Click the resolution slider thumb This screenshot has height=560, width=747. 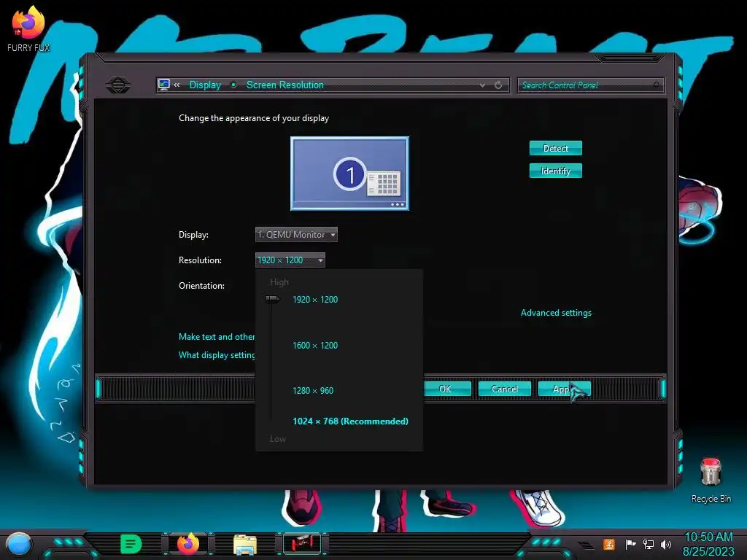point(273,299)
